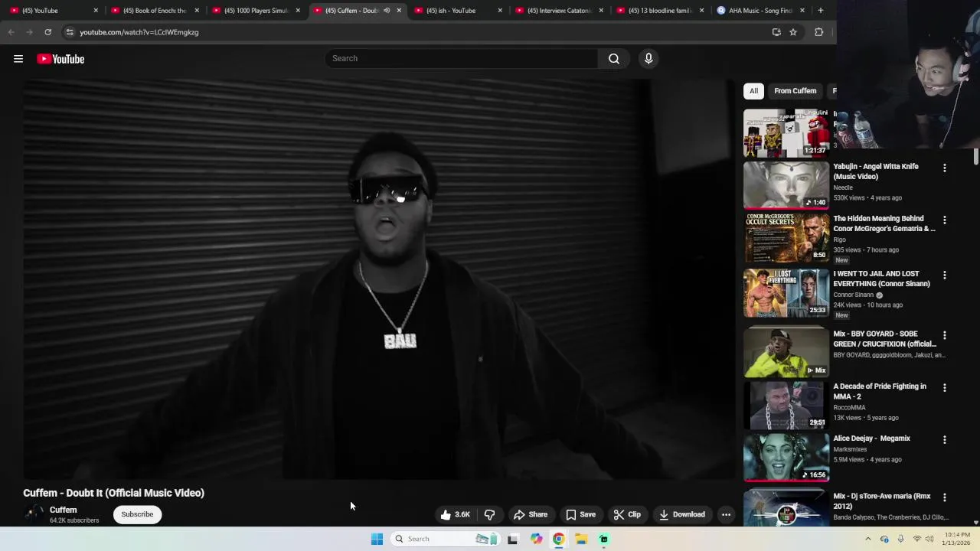Image resolution: width=980 pixels, height=551 pixels.
Task: Open options for Yabujin Angel Witta Knife
Action: [944, 168]
